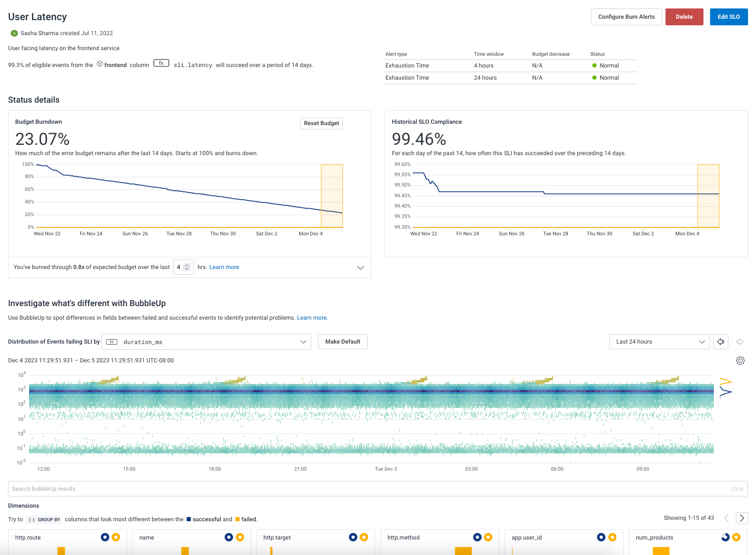756x555 pixels.
Task: Click the heatmap date range text
Action: 91,360
